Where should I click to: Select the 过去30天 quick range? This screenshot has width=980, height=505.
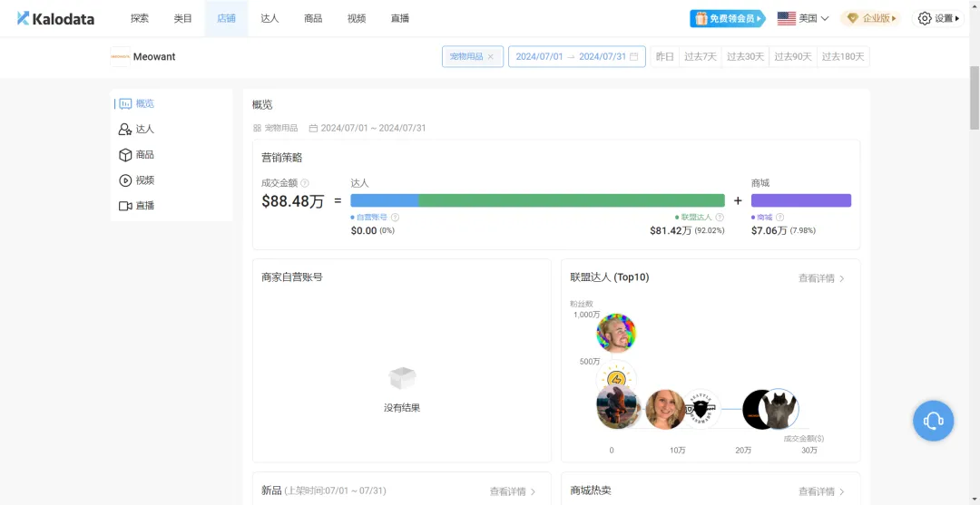tap(746, 57)
